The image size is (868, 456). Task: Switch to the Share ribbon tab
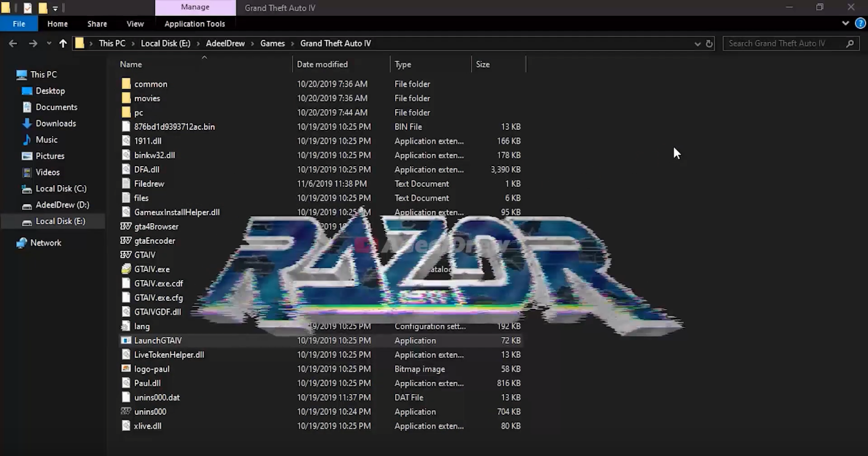pos(97,24)
